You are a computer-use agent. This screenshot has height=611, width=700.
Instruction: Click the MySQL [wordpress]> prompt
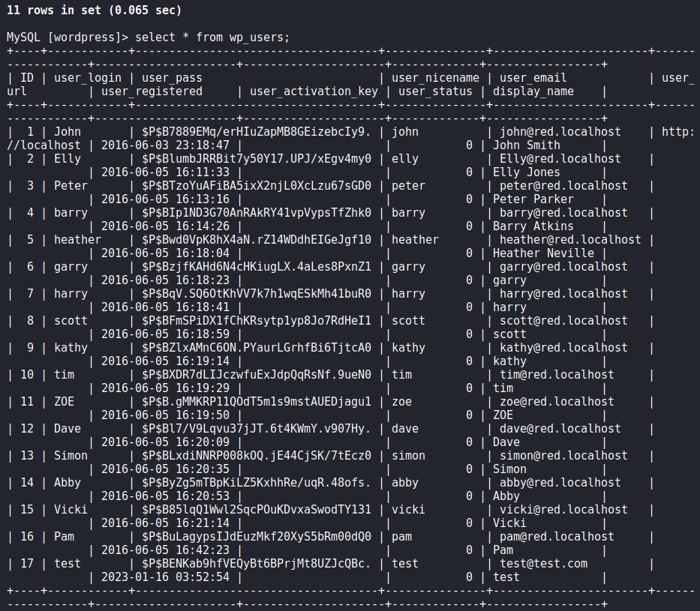[68, 37]
